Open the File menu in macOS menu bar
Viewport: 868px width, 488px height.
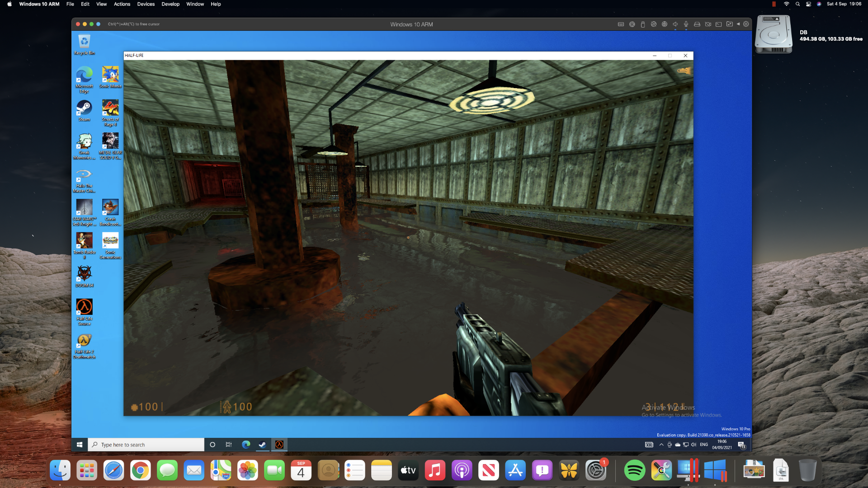coord(70,4)
